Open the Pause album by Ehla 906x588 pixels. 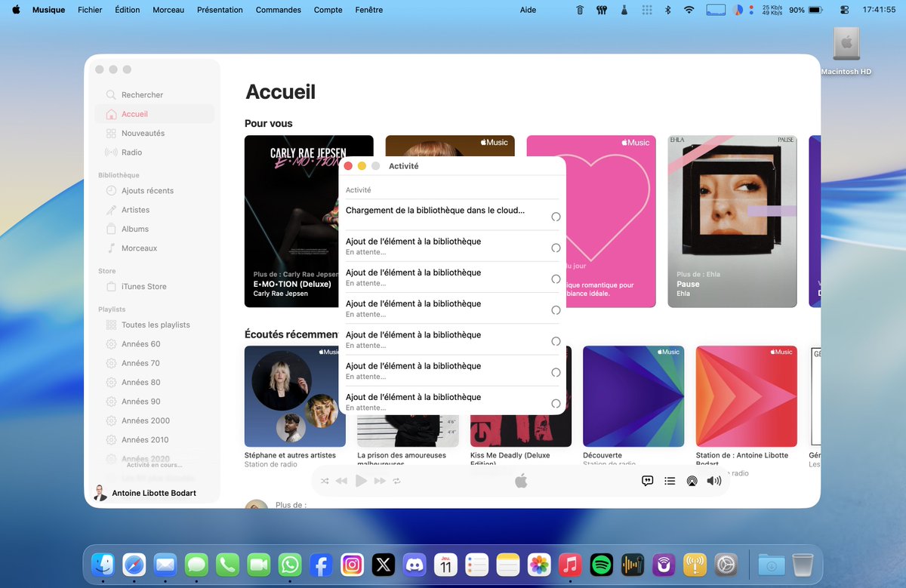tap(732, 221)
